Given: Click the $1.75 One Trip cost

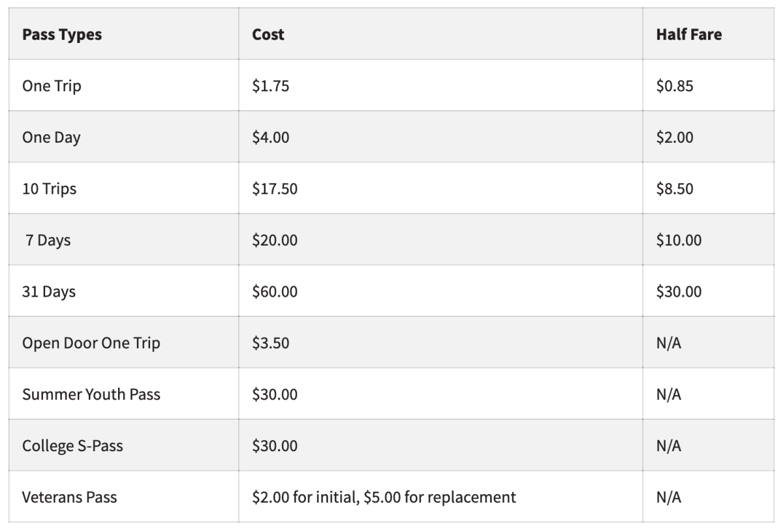Looking at the screenshot, I should (x=270, y=86).
